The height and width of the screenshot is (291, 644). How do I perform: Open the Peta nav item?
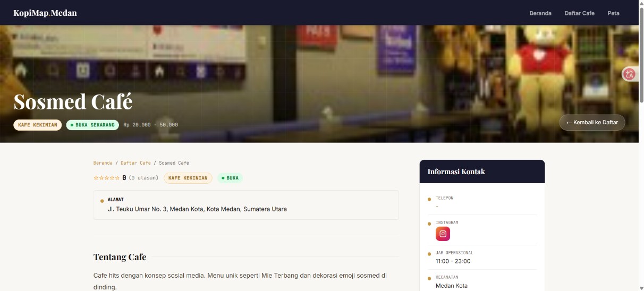pyautogui.click(x=613, y=13)
